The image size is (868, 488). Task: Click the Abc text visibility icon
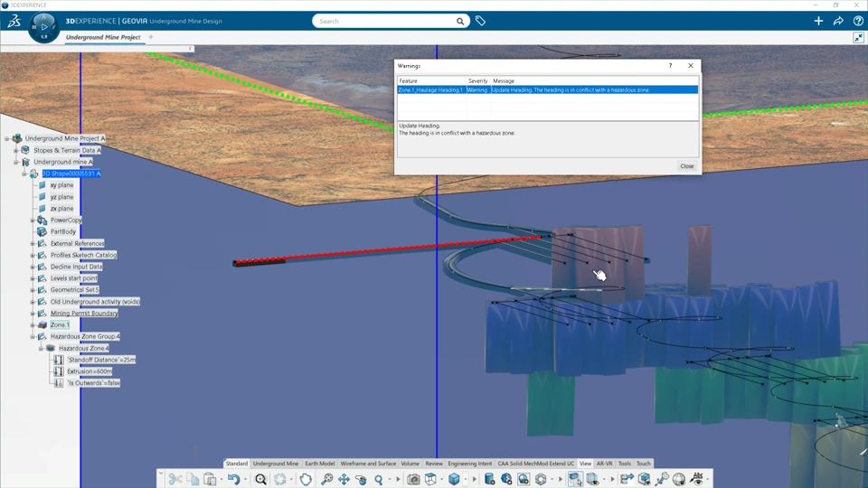[697, 479]
